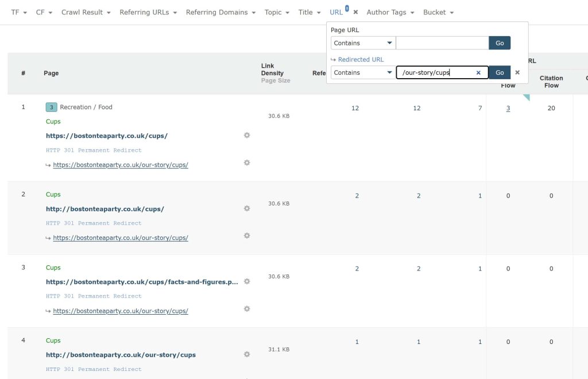Expand the Topic filter menu

tap(277, 13)
